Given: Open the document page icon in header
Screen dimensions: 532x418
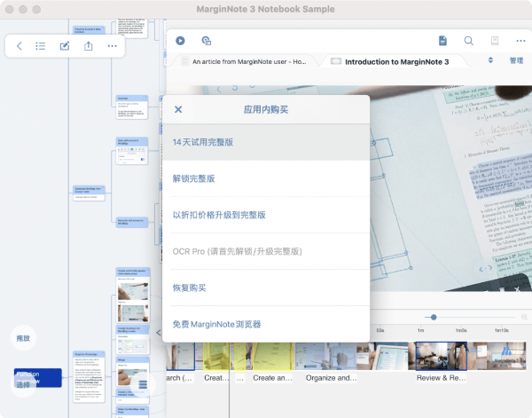Looking at the screenshot, I should 442,41.
